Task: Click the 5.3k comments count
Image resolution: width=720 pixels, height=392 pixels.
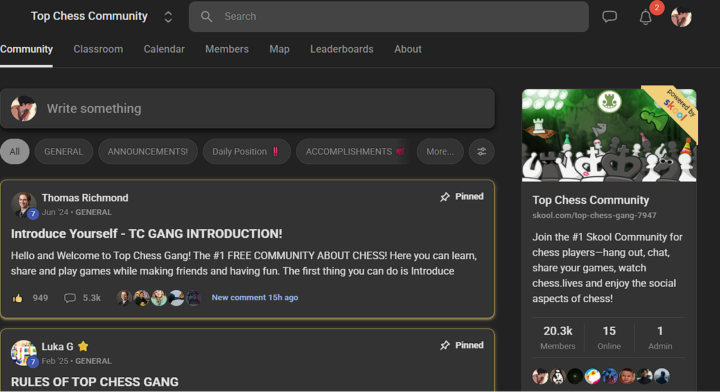Action: 91,298
